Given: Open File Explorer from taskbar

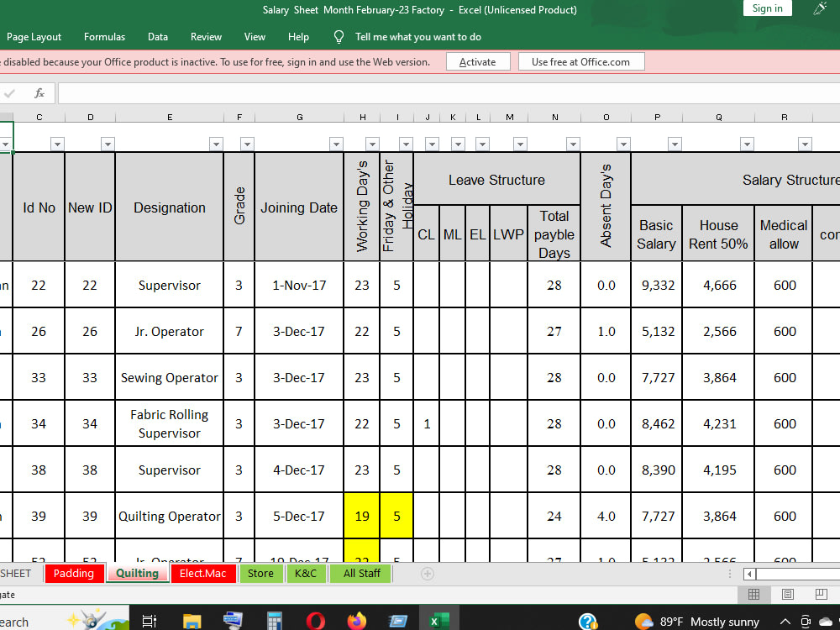Looking at the screenshot, I should (192, 621).
